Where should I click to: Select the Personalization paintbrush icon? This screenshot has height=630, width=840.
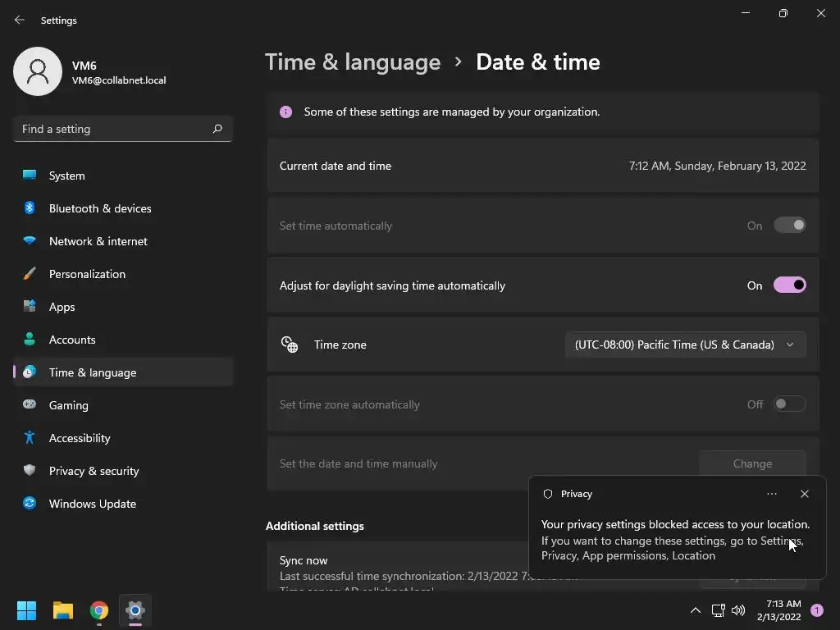click(30, 274)
